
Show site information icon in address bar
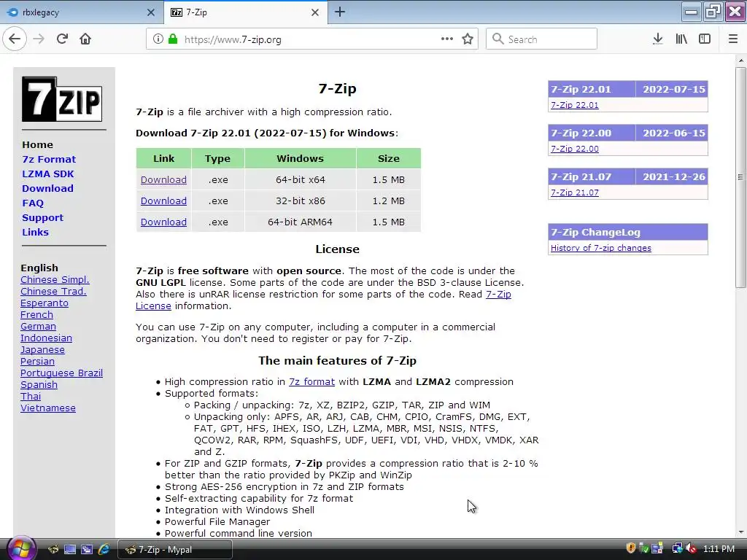tap(158, 39)
